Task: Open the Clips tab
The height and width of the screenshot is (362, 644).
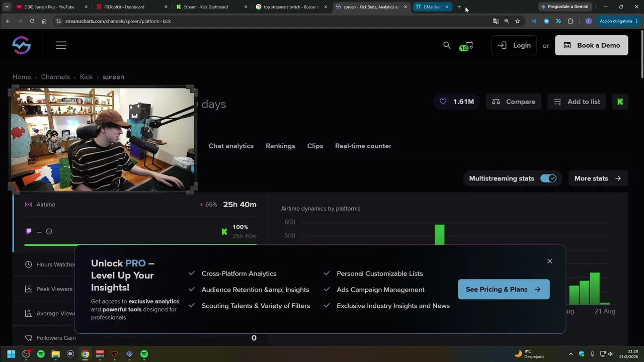Action: [315, 146]
